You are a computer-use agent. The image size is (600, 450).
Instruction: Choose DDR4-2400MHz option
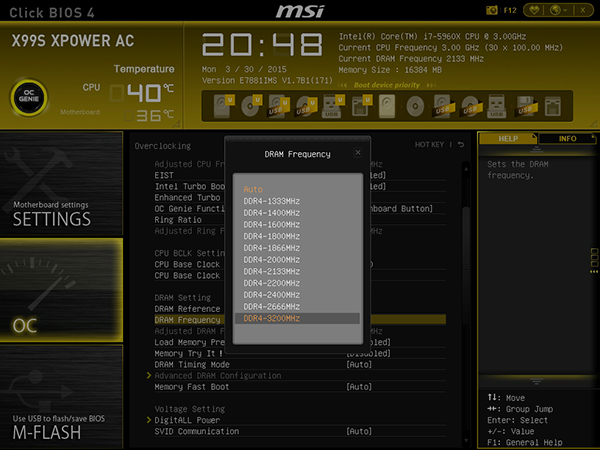tap(297, 295)
